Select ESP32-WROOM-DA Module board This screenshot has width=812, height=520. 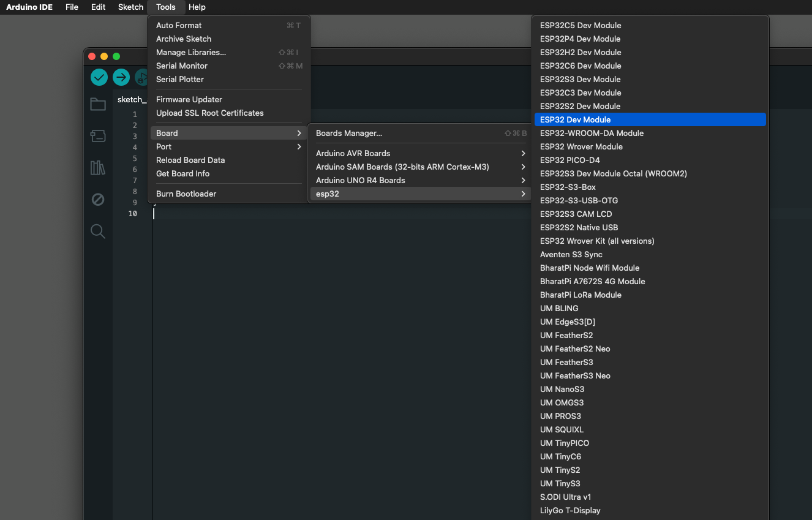pos(650,133)
